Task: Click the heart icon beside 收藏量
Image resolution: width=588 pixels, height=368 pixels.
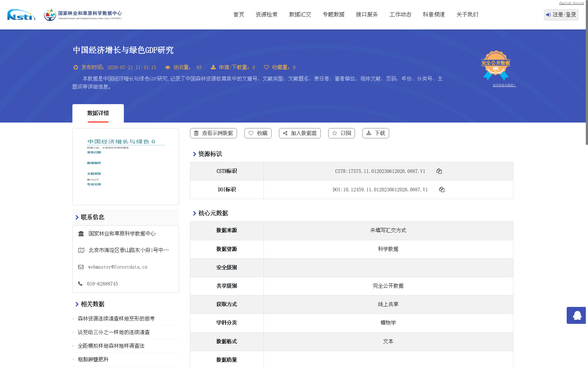Action: pos(266,67)
